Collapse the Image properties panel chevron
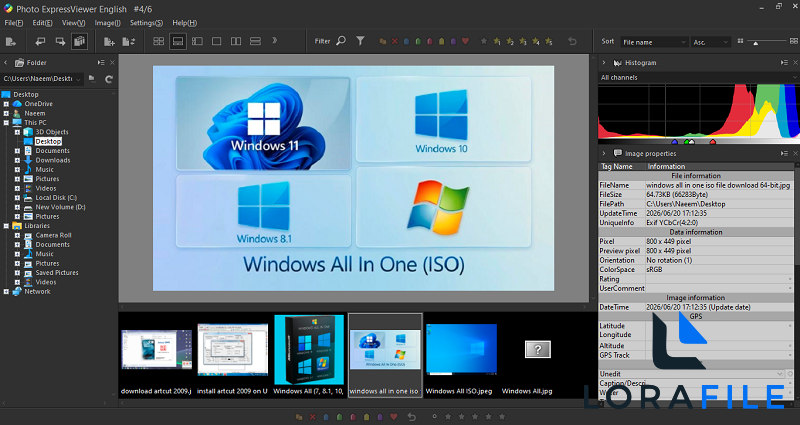The width and height of the screenshot is (800, 425). tap(604, 154)
